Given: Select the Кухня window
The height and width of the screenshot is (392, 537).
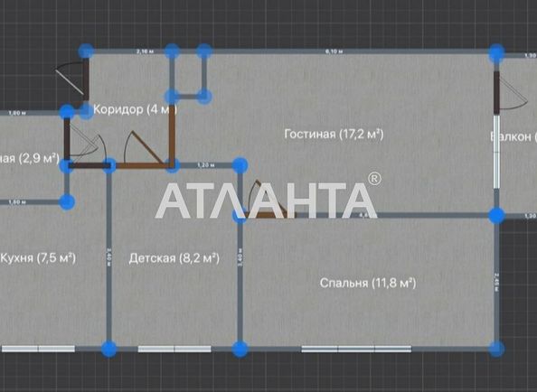Looking at the screenshot, I should [38, 349].
